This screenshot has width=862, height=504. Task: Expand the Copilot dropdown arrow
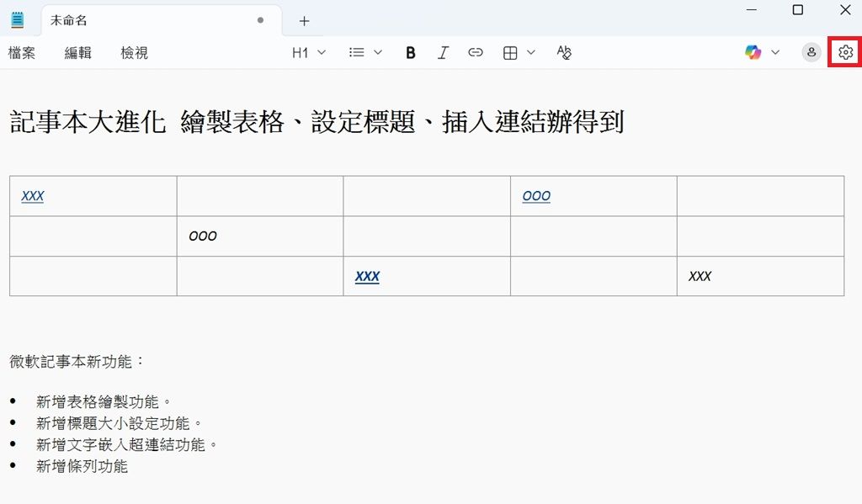click(775, 53)
